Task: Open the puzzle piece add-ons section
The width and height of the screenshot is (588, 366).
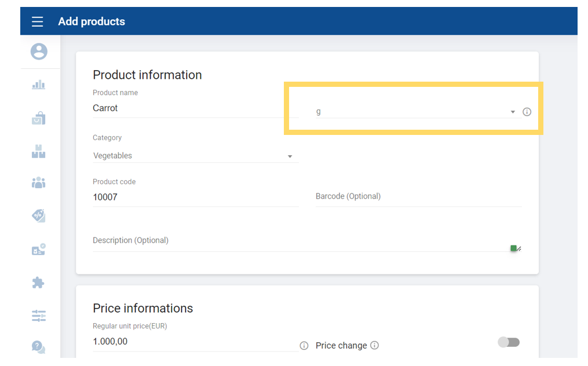Action: coord(39,283)
